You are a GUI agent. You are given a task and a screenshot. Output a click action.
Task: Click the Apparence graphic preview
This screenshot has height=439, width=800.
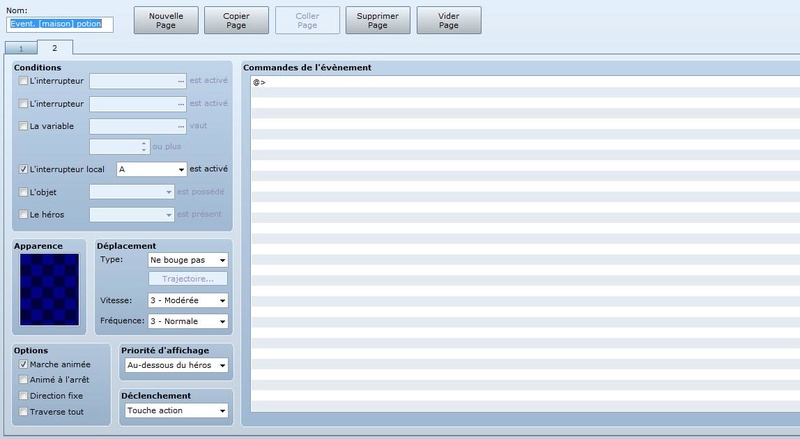click(49, 289)
